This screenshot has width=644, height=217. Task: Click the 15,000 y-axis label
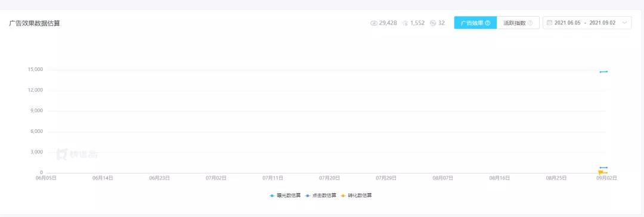(x=35, y=70)
